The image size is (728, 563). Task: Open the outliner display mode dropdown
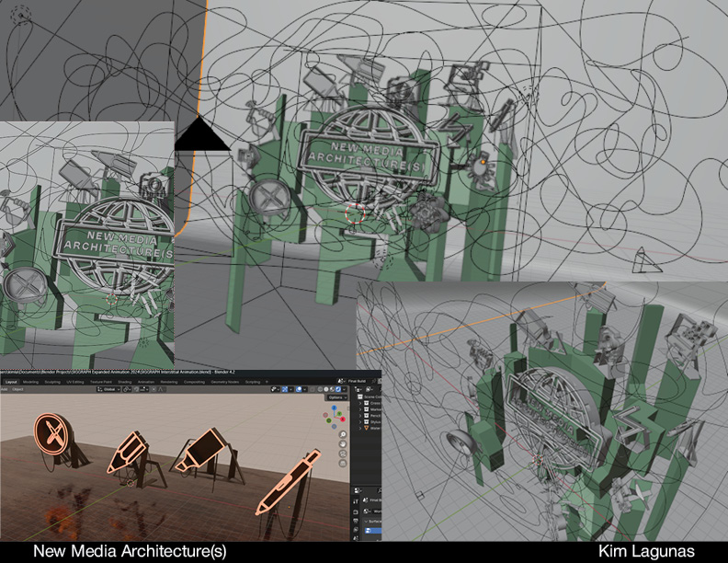pyautogui.click(x=370, y=389)
